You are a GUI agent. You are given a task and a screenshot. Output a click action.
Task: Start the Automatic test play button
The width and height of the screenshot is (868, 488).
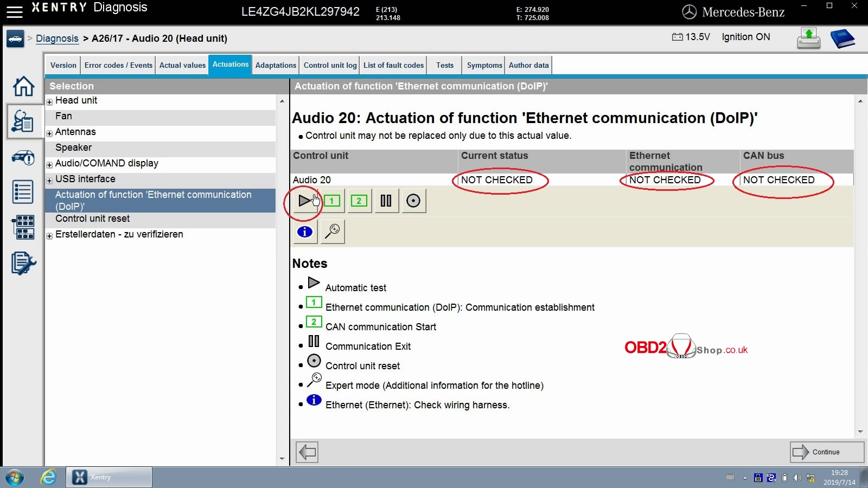(x=304, y=201)
